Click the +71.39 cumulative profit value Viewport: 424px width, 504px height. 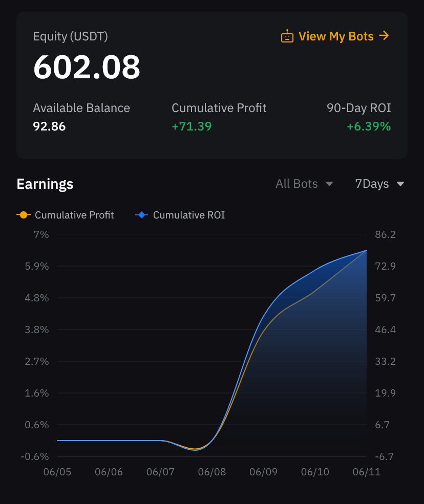tap(192, 126)
